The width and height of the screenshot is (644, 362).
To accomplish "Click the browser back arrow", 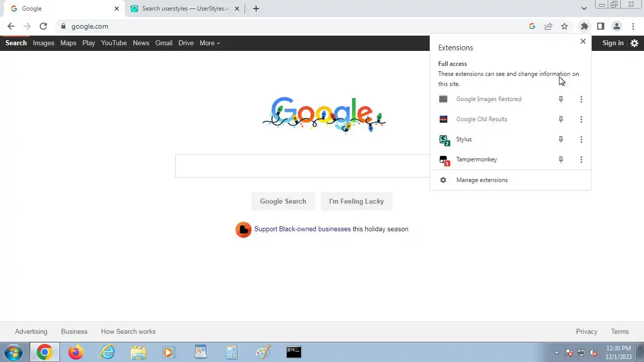I will click(11, 26).
